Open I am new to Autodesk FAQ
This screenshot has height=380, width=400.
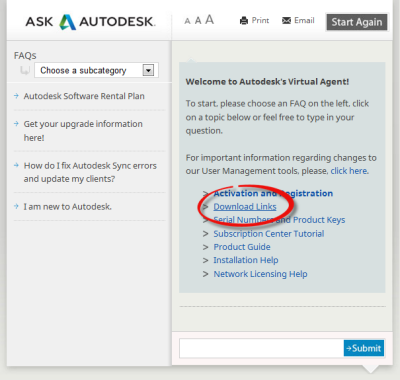coord(67,207)
